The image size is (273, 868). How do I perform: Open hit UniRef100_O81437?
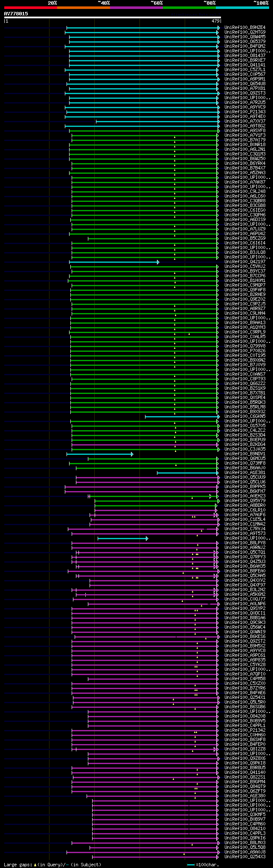point(245,56)
